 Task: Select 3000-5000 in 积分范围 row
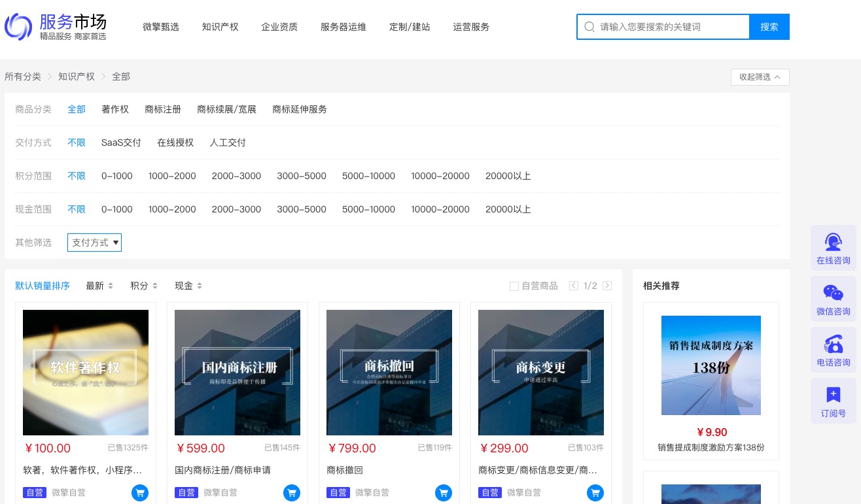[x=302, y=176]
